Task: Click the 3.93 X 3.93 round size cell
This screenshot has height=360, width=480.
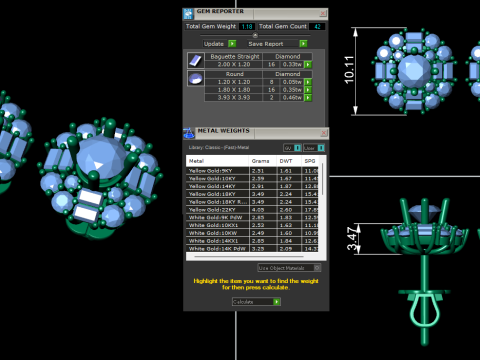Action: [234, 98]
